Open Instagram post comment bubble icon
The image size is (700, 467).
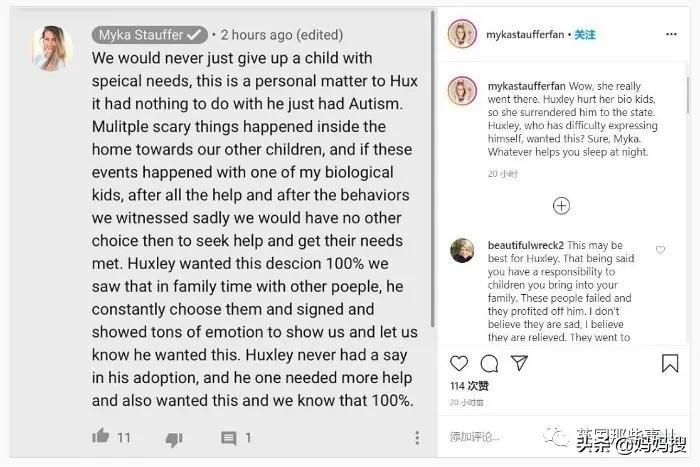click(x=489, y=363)
